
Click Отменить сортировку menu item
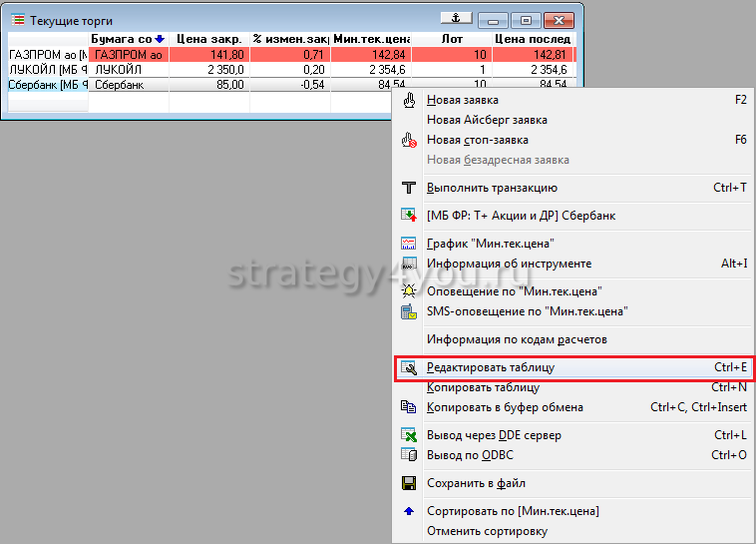(487, 531)
